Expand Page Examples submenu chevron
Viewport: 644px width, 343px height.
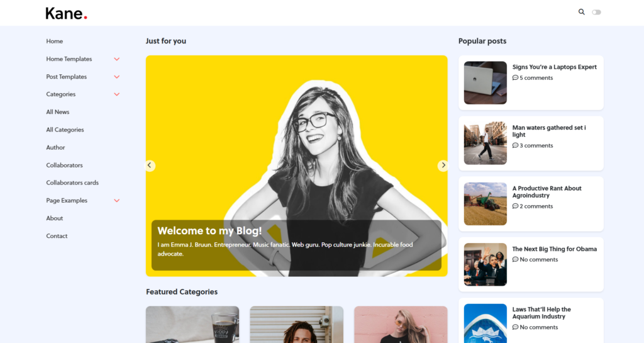tap(116, 201)
